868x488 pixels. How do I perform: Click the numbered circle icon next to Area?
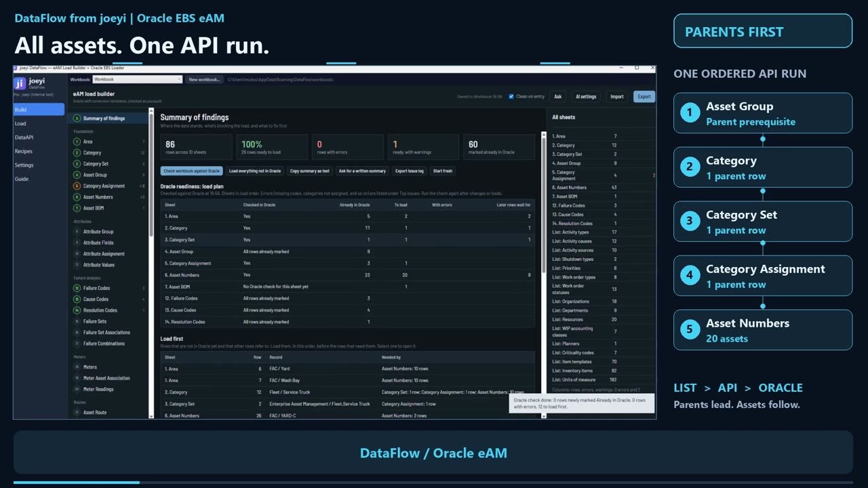pyautogui.click(x=77, y=142)
